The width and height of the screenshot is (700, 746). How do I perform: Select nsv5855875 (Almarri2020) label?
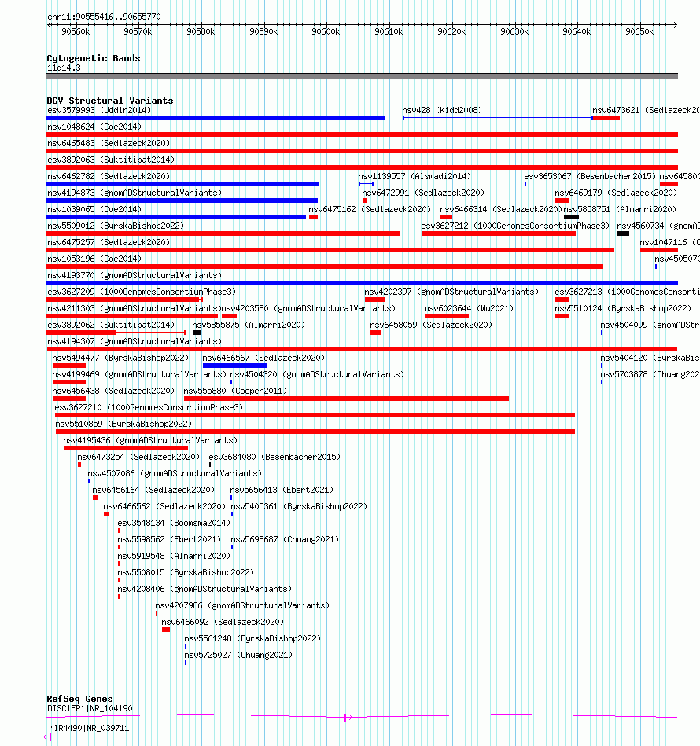point(249,325)
